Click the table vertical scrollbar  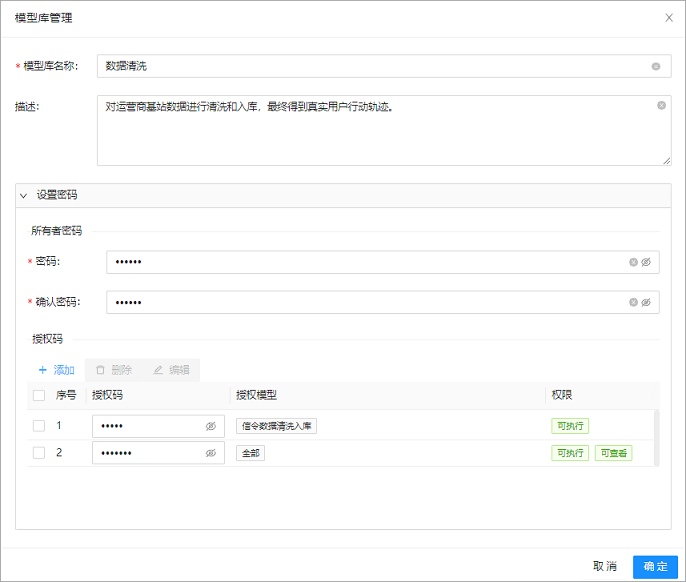pyautogui.click(x=656, y=438)
